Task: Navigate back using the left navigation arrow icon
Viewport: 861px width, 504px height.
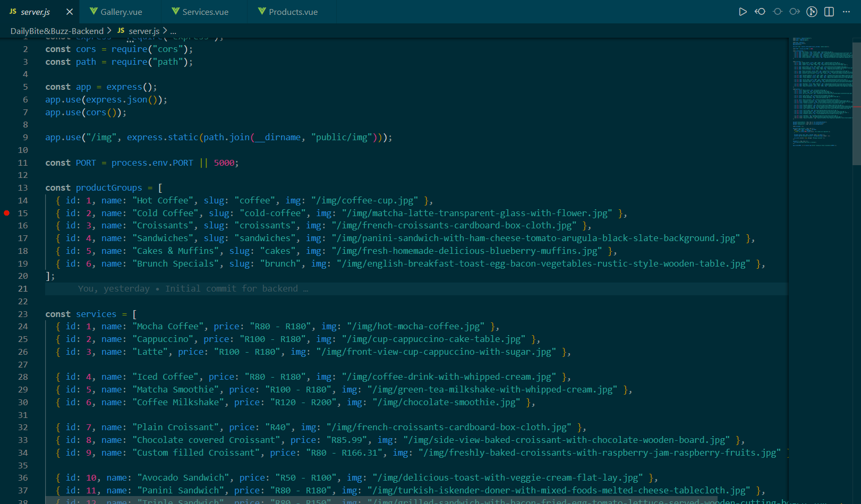Action: pos(760,11)
